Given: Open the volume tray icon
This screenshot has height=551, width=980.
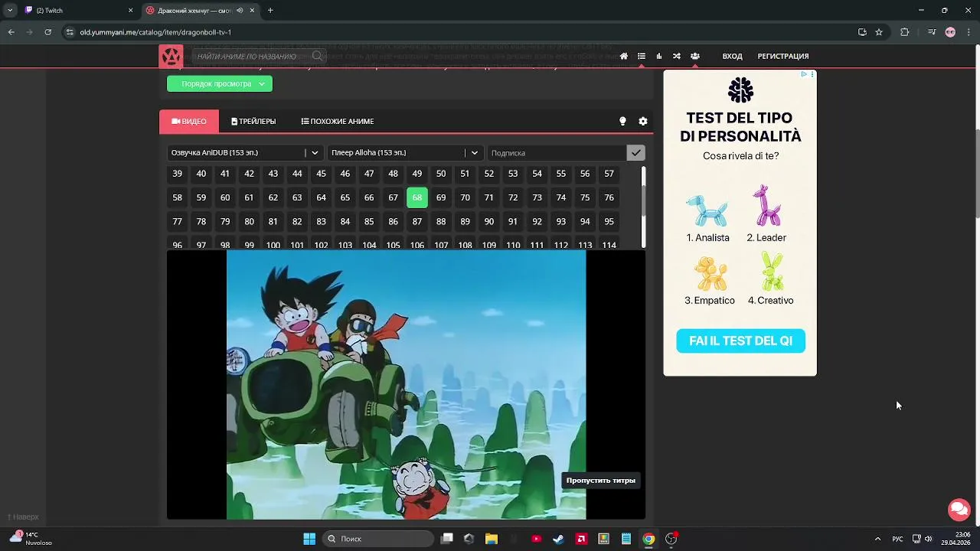Looking at the screenshot, I should tap(929, 539).
